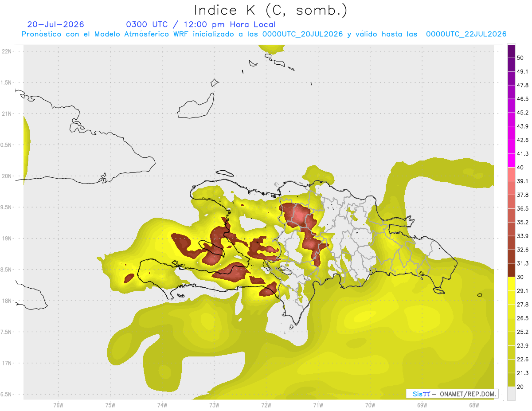Click the colorbar value "35.2"

point(523,223)
